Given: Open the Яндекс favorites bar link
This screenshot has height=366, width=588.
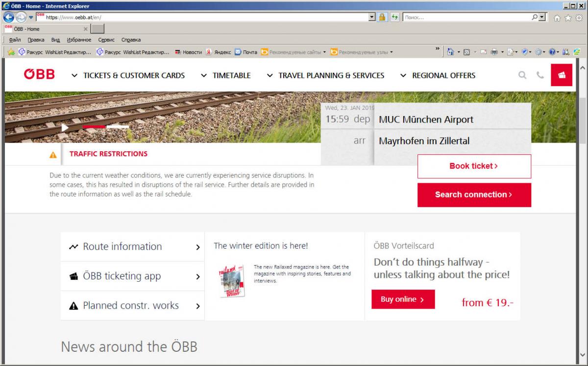Looking at the screenshot, I should [x=218, y=52].
